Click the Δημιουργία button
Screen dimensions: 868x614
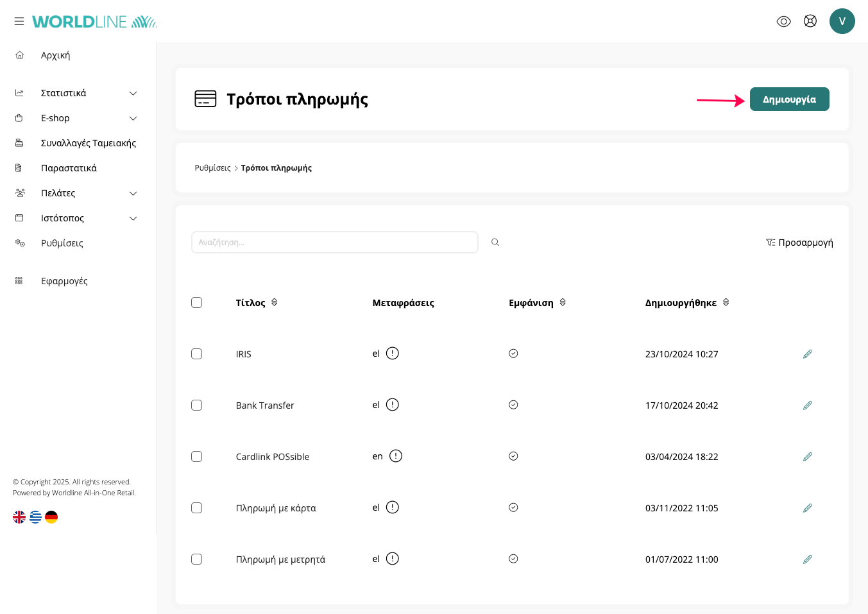point(789,99)
